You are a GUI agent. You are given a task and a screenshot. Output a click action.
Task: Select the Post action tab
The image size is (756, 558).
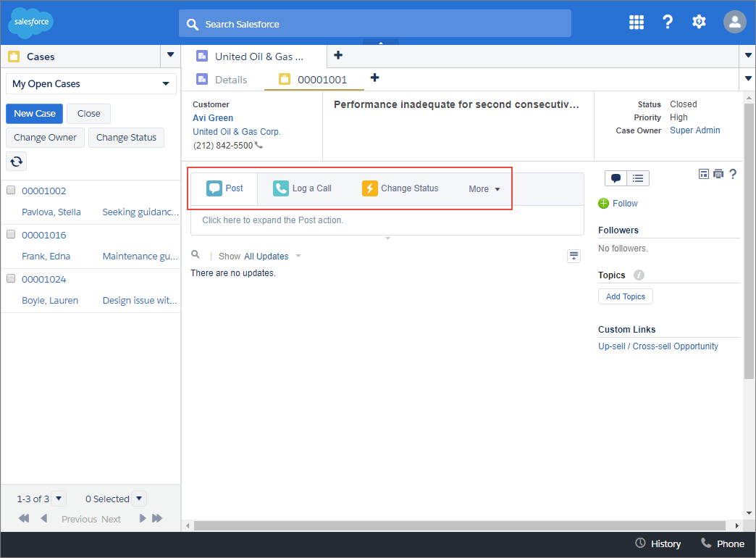224,188
